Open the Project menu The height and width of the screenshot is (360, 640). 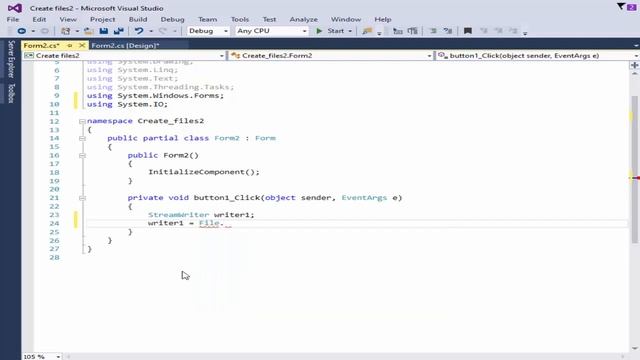tap(102, 19)
